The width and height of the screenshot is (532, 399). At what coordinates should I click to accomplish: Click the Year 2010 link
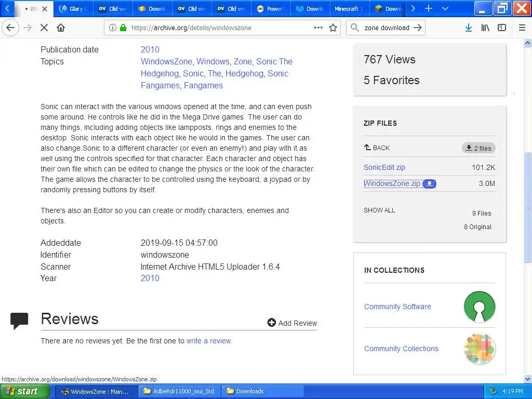click(x=150, y=278)
